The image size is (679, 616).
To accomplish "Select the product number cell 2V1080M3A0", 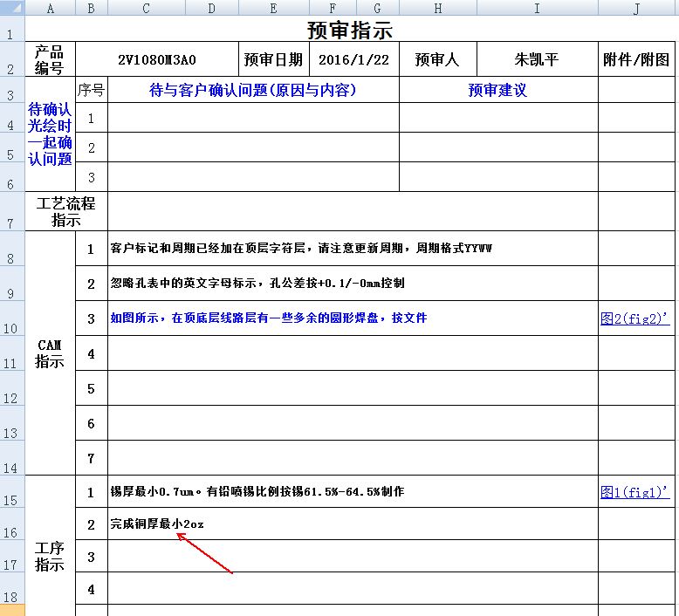I will [x=157, y=59].
